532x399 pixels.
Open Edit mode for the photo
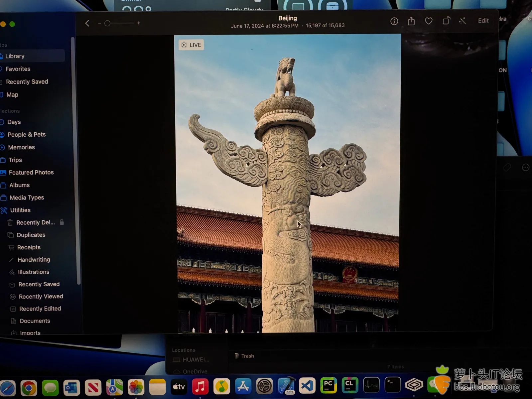[483, 21]
